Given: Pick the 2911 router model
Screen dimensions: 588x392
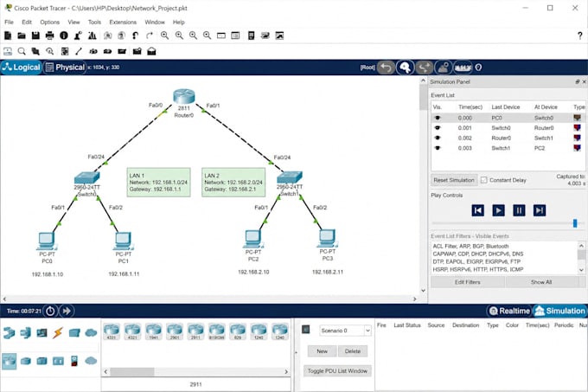Looking at the screenshot, I should click(x=195, y=331).
